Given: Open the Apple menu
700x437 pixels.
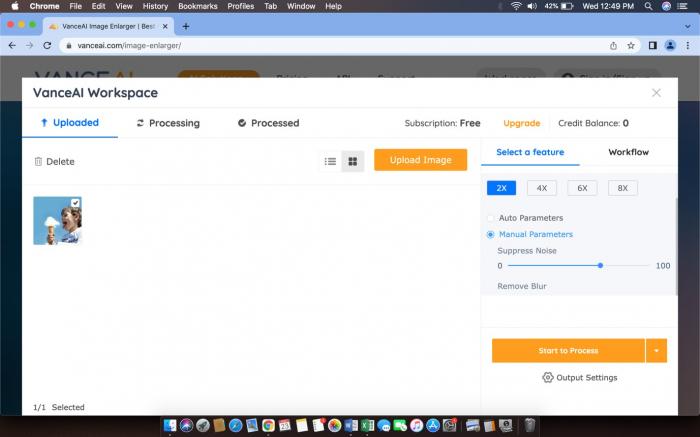Looking at the screenshot, I should (x=15, y=6).
